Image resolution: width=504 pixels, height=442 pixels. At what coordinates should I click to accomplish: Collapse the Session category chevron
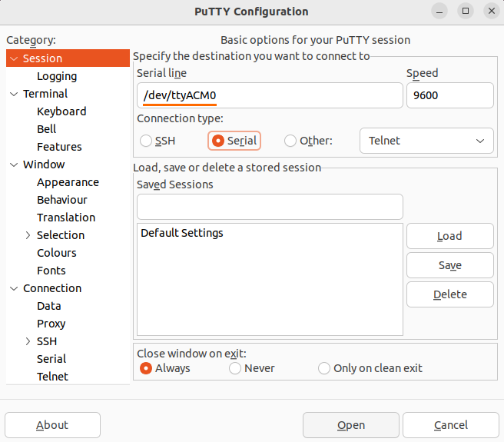click(x=14, y=58)
